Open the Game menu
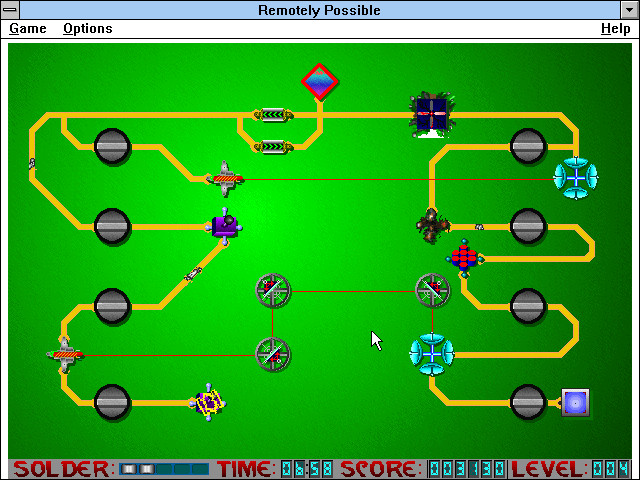This screenshot has height=480, width=640. pyautogui.click(x=28, y=29)
